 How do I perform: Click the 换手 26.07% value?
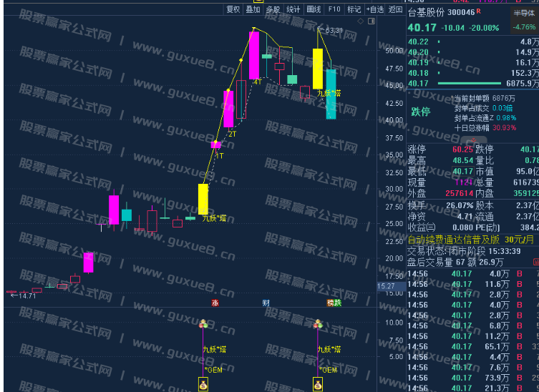point(460,205)
